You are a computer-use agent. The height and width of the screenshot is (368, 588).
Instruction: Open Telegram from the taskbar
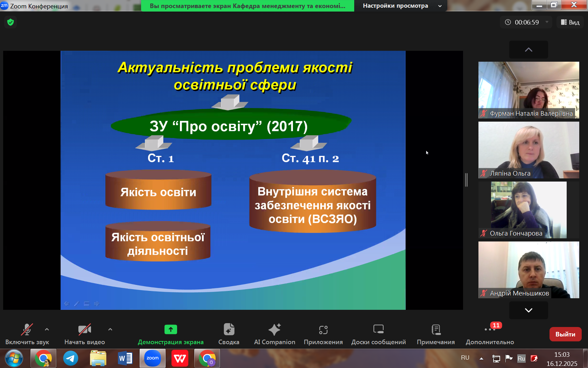[71, 358]
